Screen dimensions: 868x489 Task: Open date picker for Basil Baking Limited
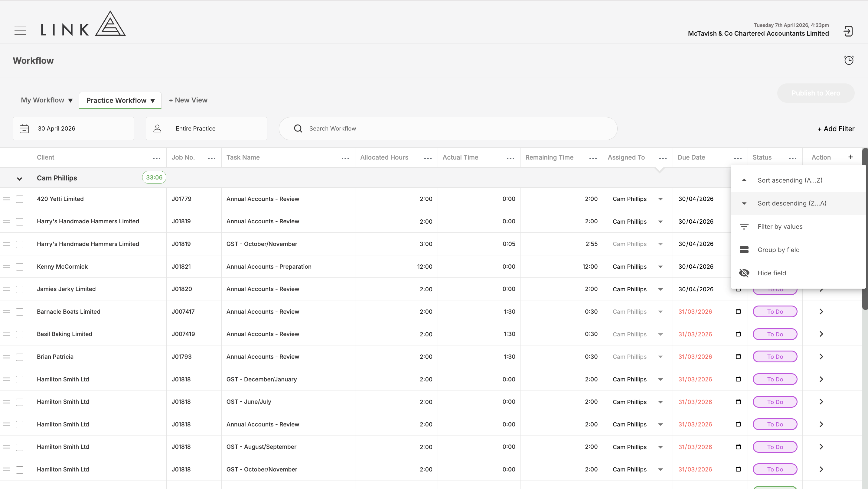pyautogui.click(x=738, y=334)
